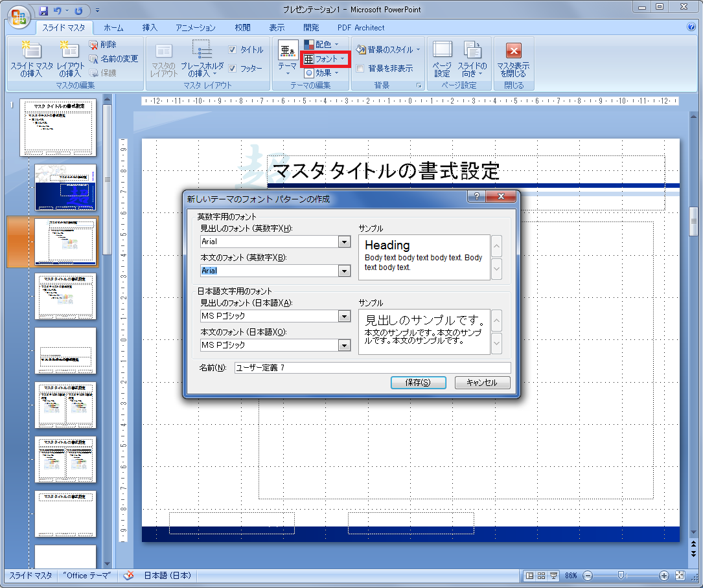
Task: Expand the heading font (Latin) dropdown
Action: click(x=345, y=242)
